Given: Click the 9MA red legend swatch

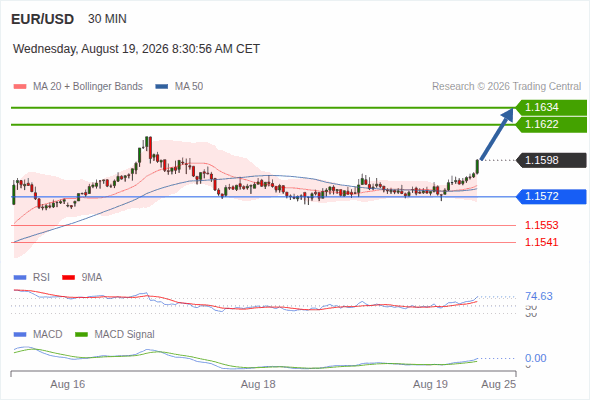Looking at the screenshot, I should pos(68,278).
